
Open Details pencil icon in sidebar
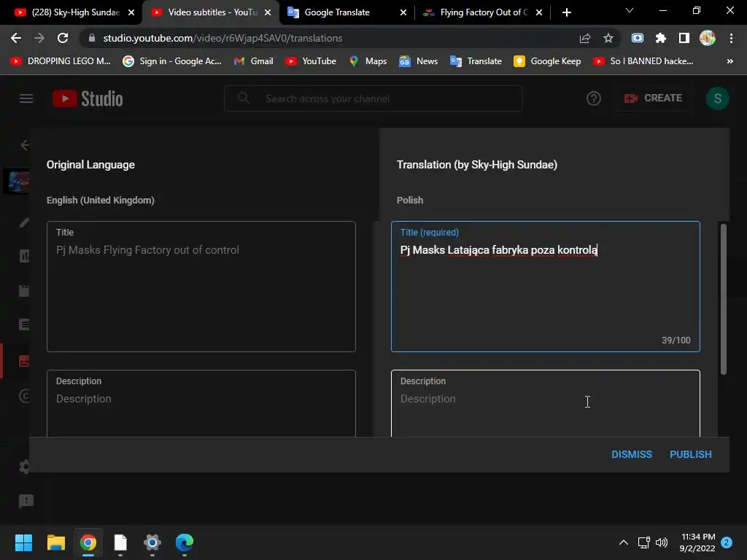[x=24, y=222]
